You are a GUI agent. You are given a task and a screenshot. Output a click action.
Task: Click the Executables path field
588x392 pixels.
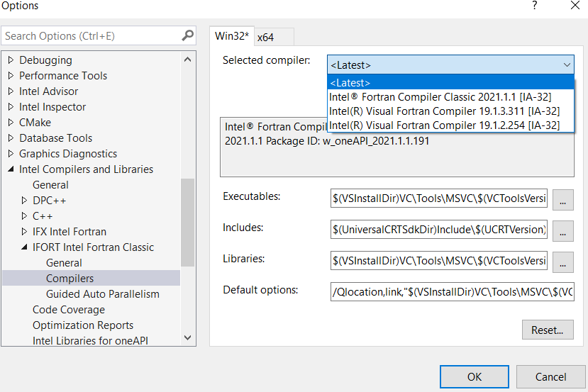[439, 198]
